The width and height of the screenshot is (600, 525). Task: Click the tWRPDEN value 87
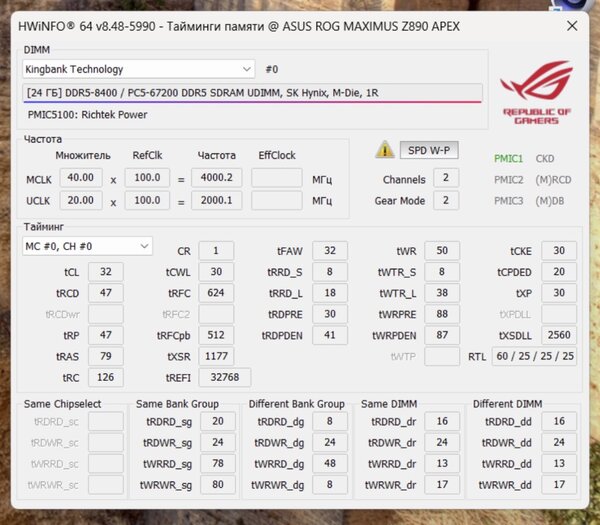[442, 335]
